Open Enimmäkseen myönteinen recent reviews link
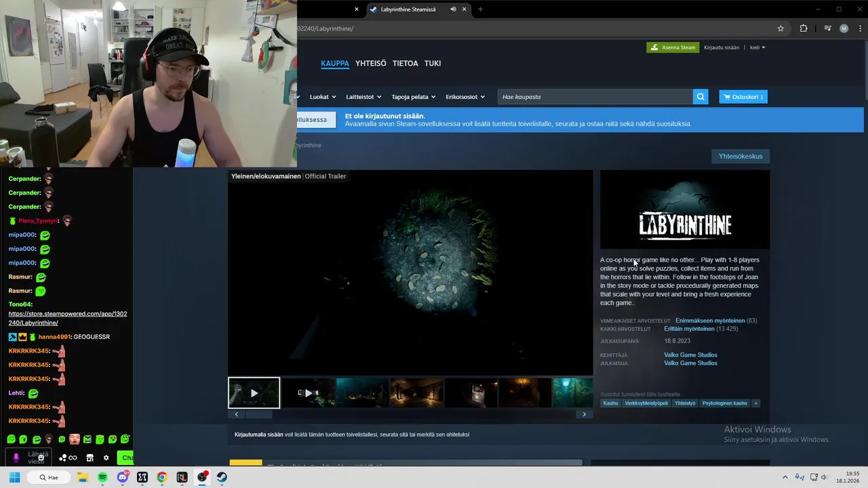This screenshot has height=488, width=868. [x=710, y=321]
